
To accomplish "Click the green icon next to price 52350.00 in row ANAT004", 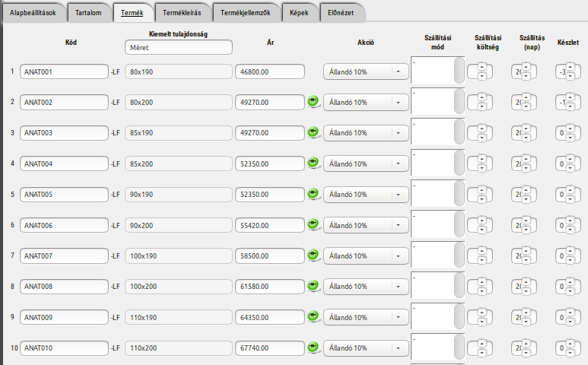I will pos(313,163).
